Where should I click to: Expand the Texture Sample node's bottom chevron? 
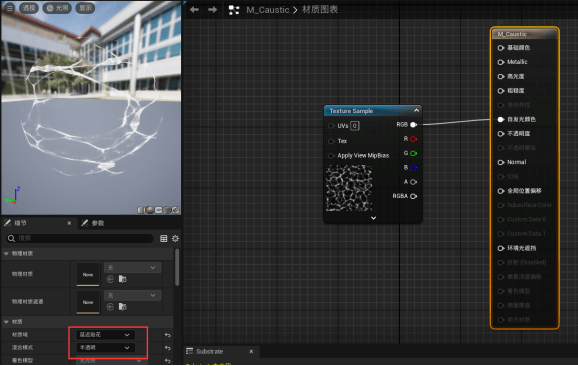(373, 218)
